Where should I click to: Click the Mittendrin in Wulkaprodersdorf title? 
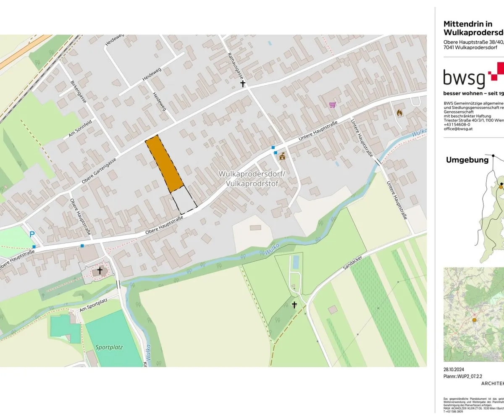[x=473, y=28]
